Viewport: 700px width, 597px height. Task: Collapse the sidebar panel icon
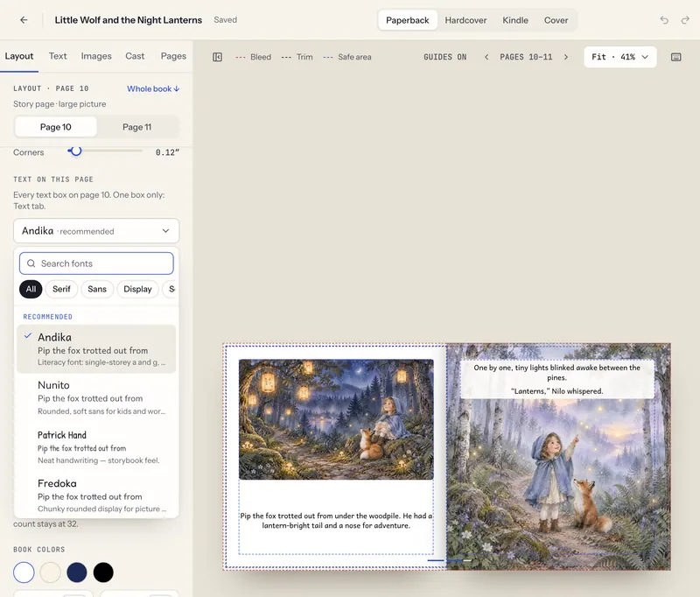(217, 57)
